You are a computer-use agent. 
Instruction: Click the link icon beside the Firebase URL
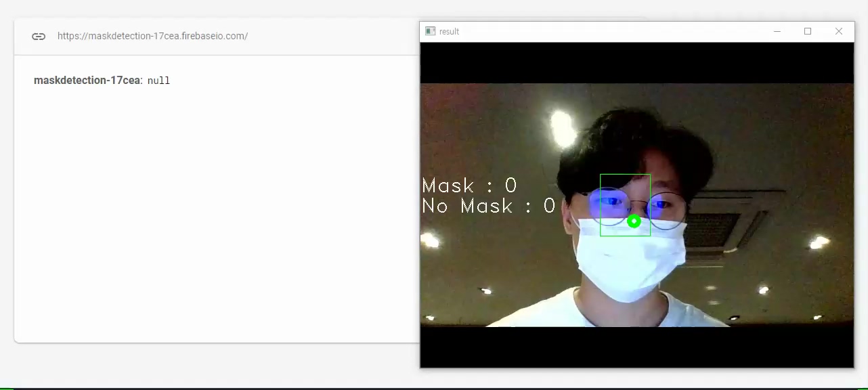tap(39, 37)
